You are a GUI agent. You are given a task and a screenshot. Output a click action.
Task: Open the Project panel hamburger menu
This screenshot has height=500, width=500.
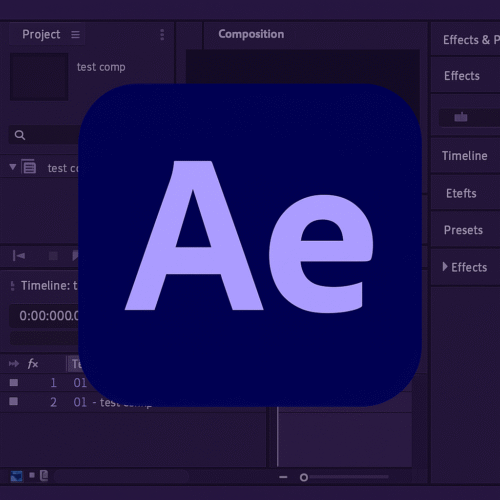pos(75,34)
